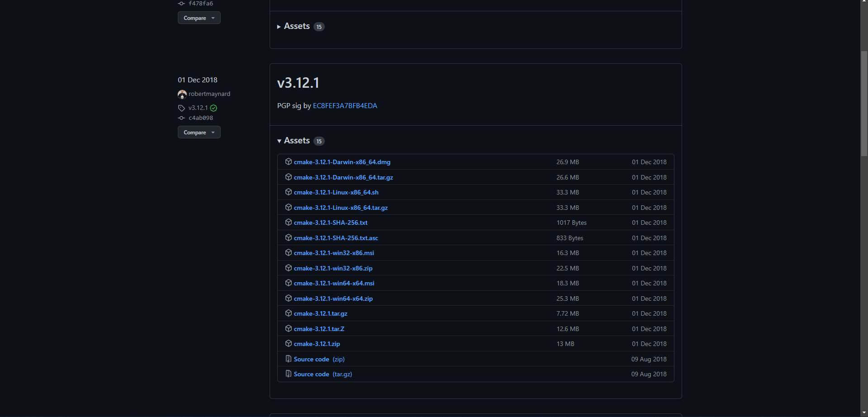
Task: Download cmake-3.12.1.zip archive
Action: click(x=317, y=344)
